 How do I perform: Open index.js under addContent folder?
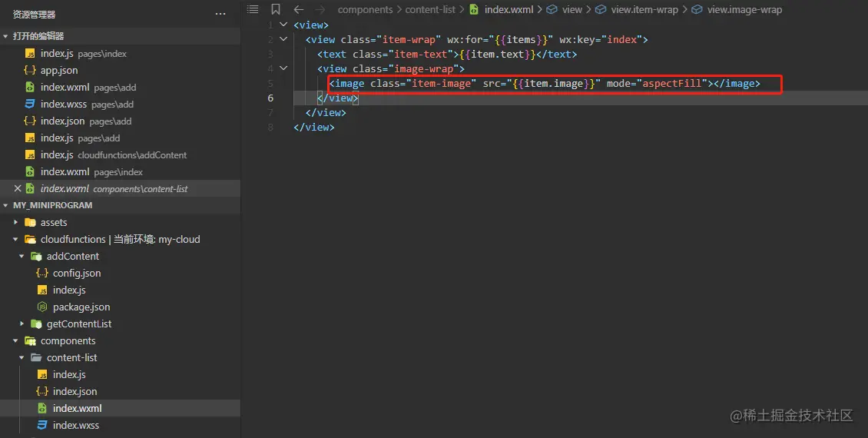point(120,290)
